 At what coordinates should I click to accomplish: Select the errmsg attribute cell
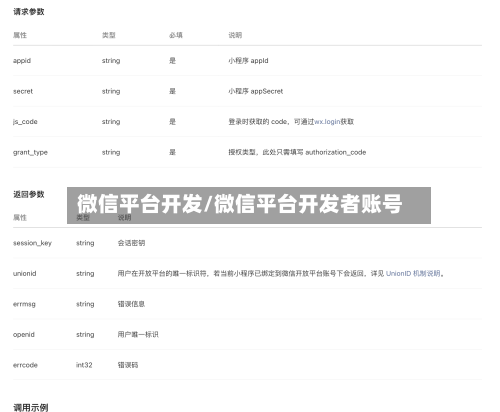tap(24, 304)
